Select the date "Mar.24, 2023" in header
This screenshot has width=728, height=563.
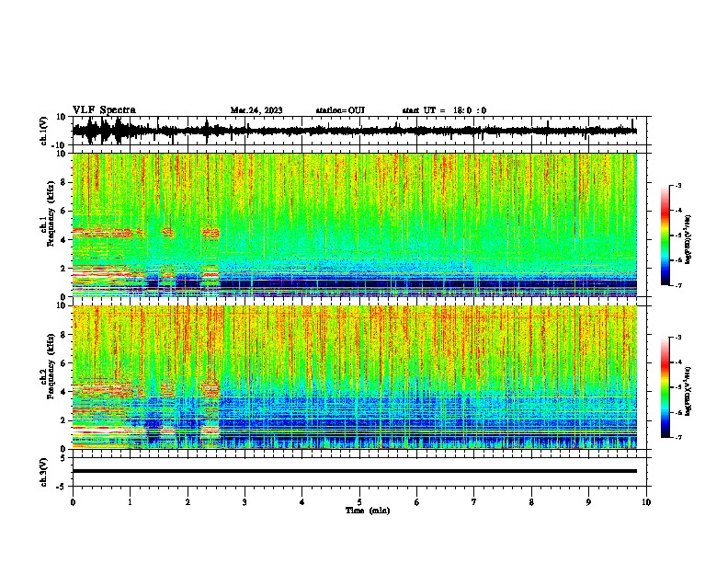point(256,110)
